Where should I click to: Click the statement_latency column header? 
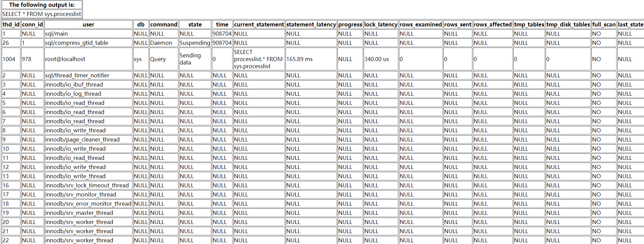(311, 24)
